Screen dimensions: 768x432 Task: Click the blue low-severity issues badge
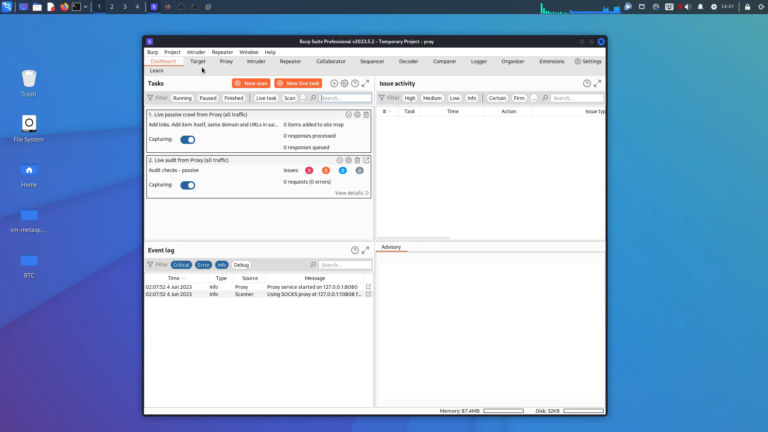pos(343,170)
